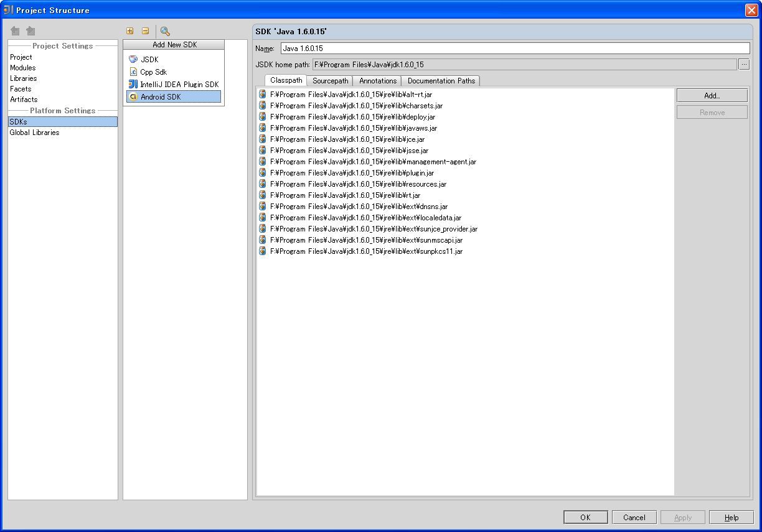This screenshot has height=532, width=762.
Task: Select Project in settings list
Action: click(21, 57)
